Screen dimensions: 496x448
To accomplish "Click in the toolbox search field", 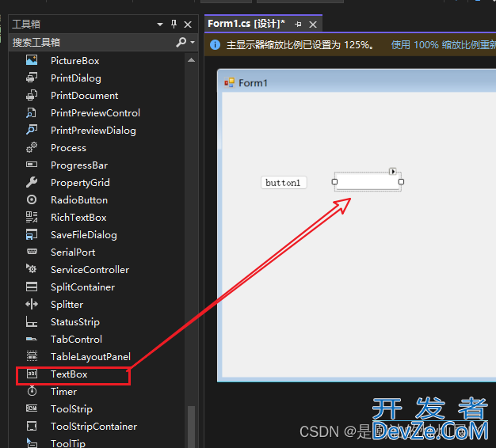I will click(x=93, y=42).
